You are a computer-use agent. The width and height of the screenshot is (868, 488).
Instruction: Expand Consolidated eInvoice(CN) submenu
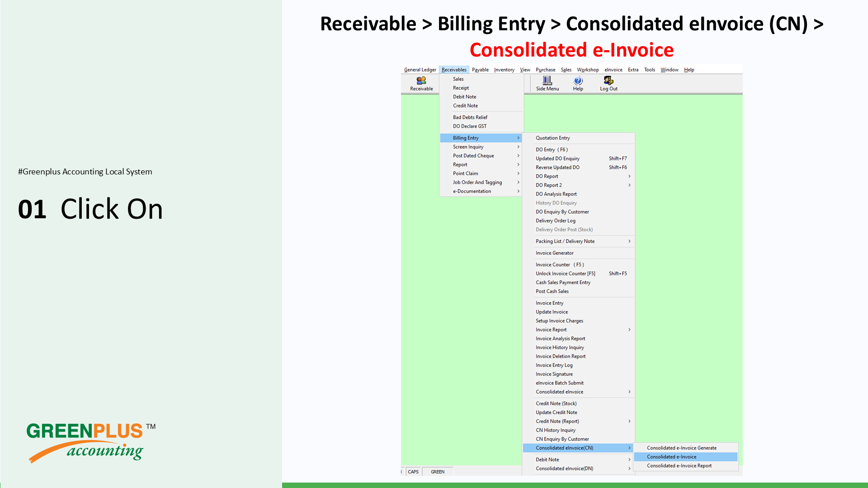tap(579, 448)
